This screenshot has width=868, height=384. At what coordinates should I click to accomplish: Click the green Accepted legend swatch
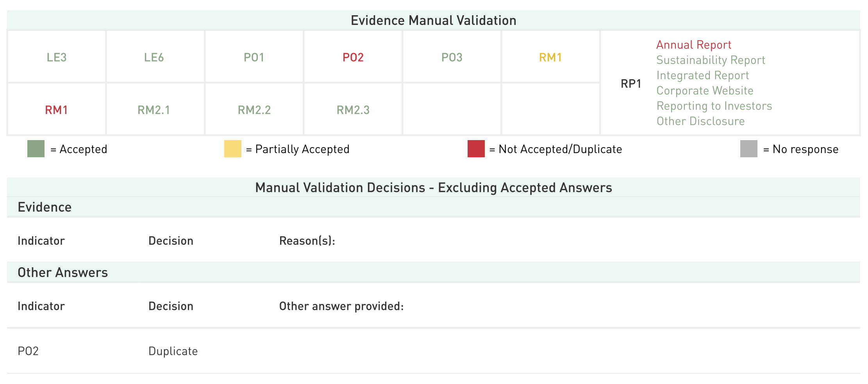(36, 149)
